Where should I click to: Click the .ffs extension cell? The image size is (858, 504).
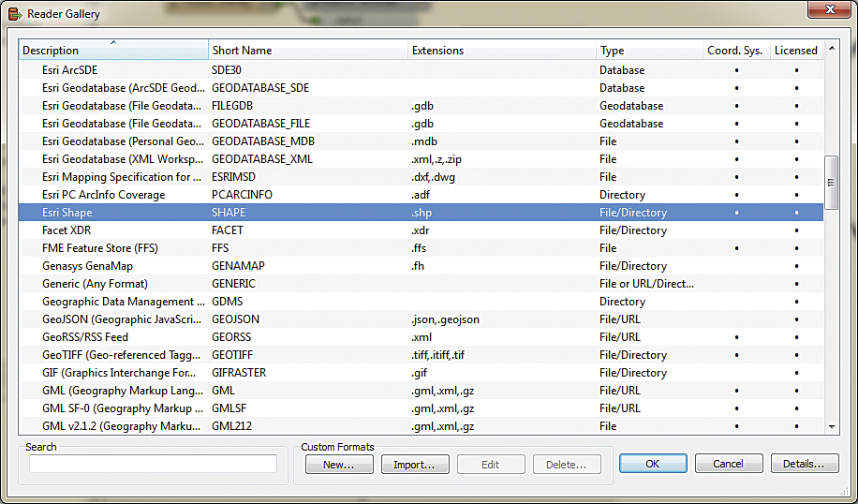pos(419,248)
